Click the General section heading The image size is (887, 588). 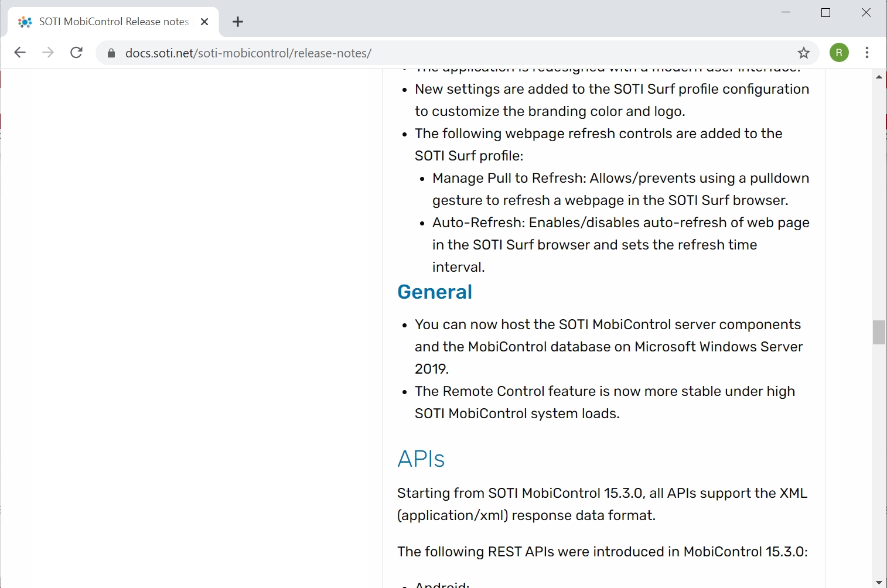pos(434,292)
